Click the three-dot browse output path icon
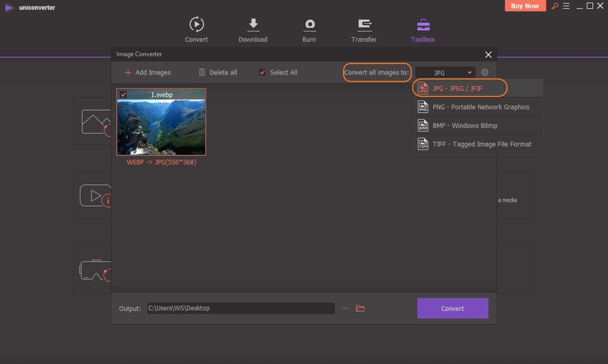The width and height of the screenshot is (608, 364). (345, 308)
